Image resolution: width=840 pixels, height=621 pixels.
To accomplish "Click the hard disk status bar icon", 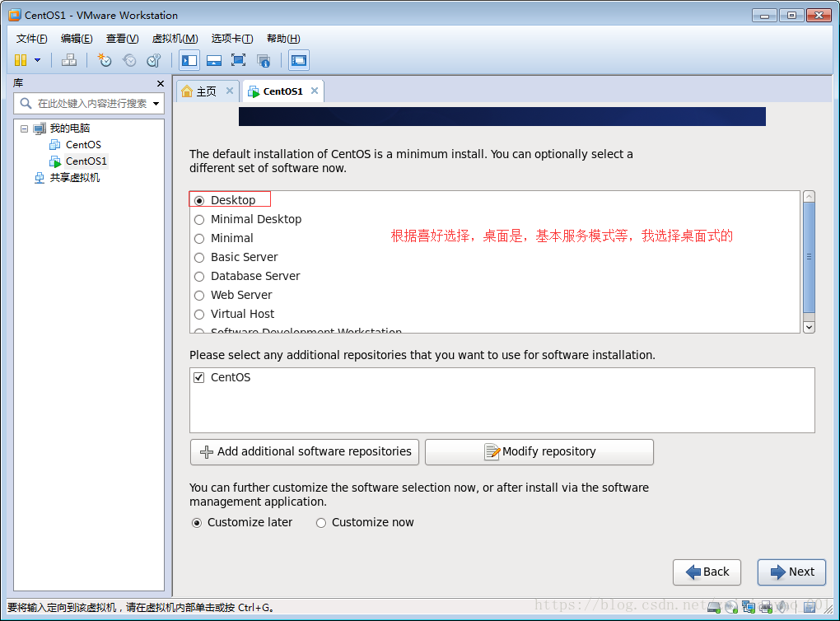I will click(x=714, y=607).
